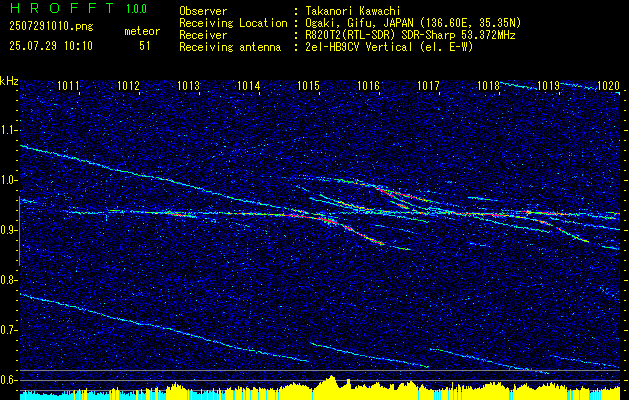Click the 1011 time marker
Image resolution: width=629 pixels, height=400 pixels.
68,85
